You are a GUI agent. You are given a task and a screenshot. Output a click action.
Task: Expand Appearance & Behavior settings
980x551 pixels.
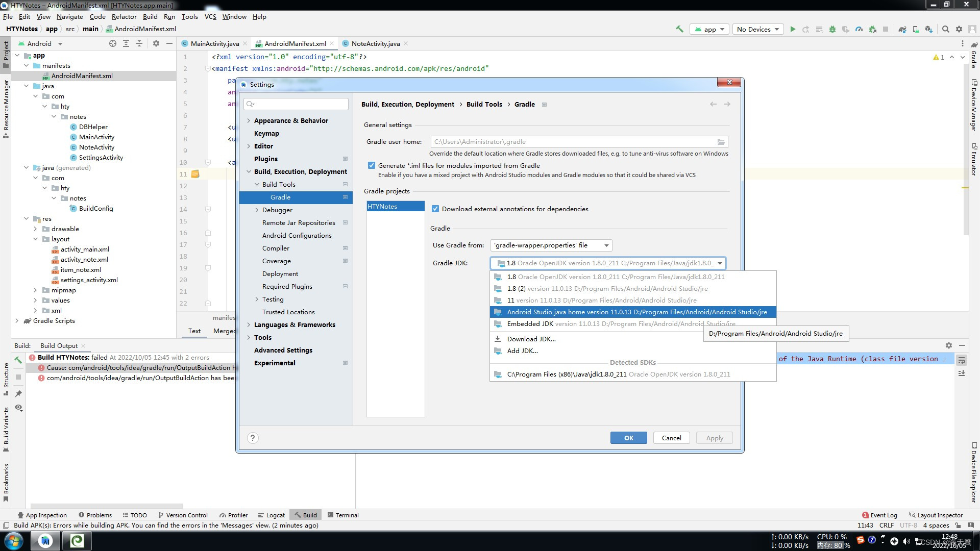(249, 121)
